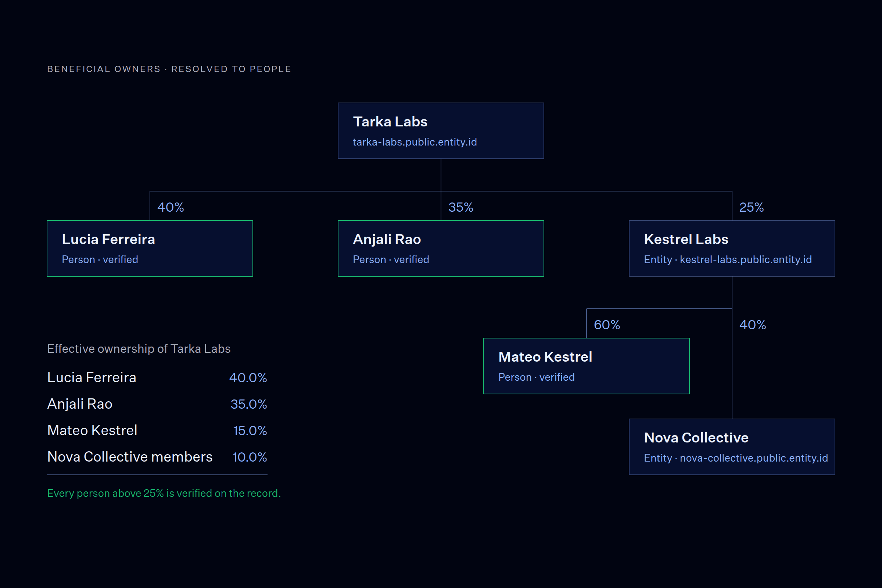
Task: Click Nova Collective members summary row
Action: click(157, 457)
